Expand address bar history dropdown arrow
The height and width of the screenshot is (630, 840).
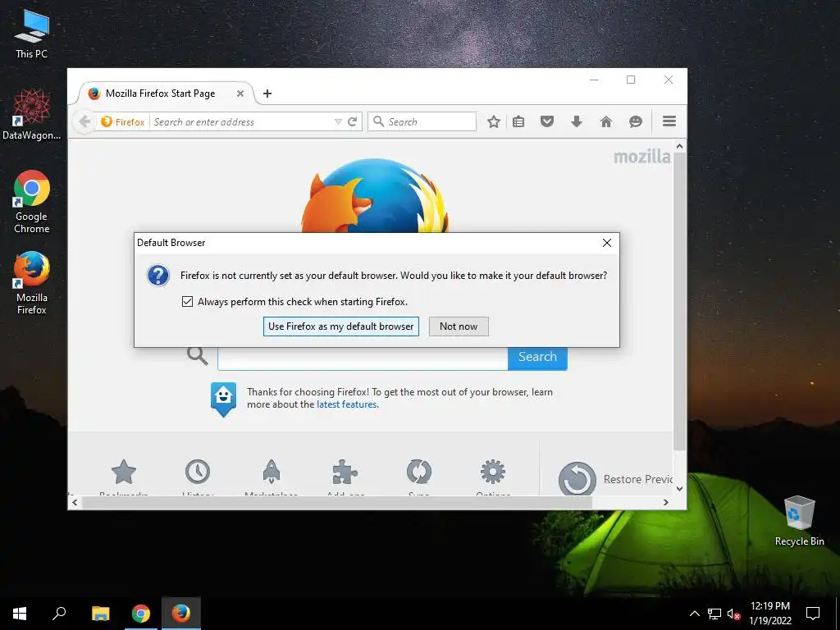click(338, 121)
